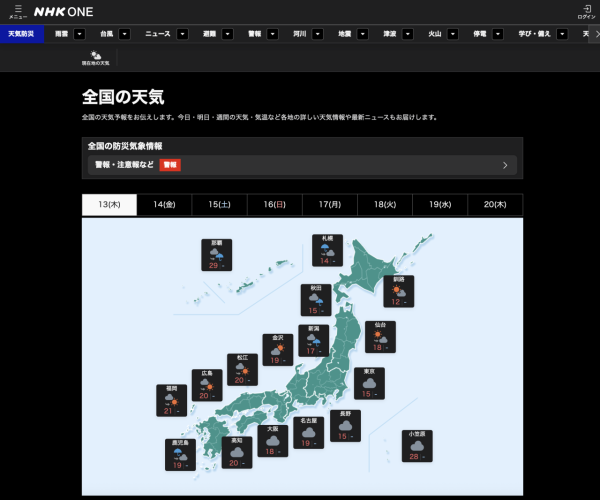Open the 松江 weather card
This screenshot has height=500, width=600.
[242, 370]
